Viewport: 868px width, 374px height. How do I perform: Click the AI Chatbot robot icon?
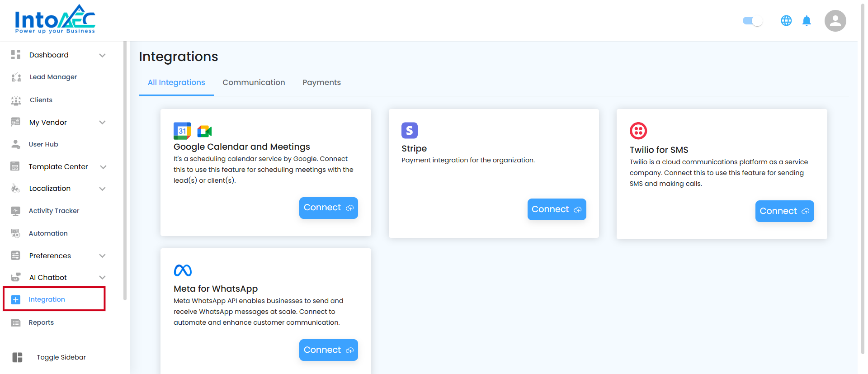coord(16,277)
